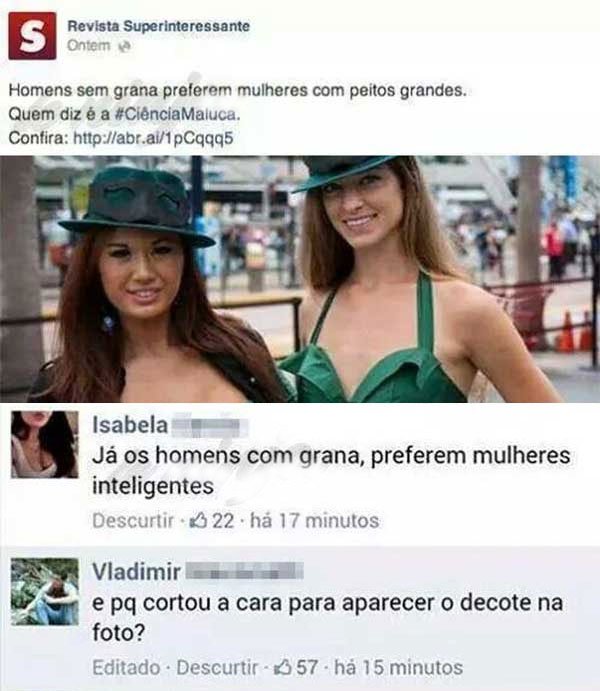Click the public globe privacy icon
The width and height of the screenshot is (600, 691).
tap(125, 46)
